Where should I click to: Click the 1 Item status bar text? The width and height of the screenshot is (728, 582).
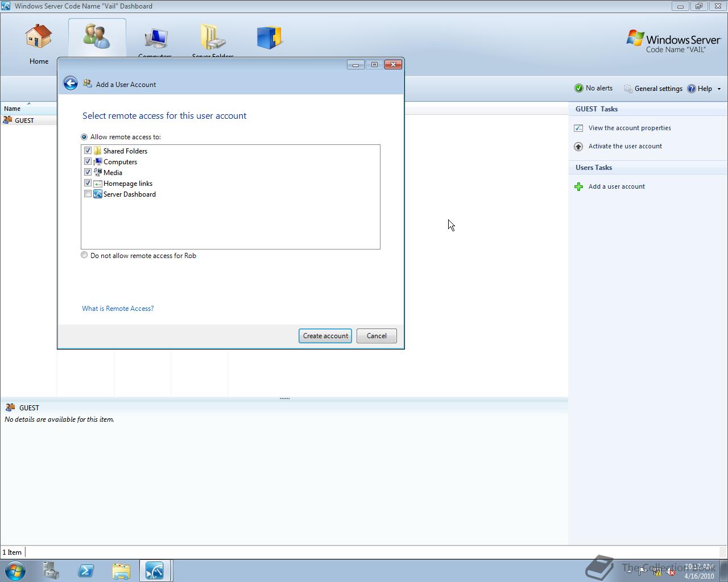pos(12,552)
